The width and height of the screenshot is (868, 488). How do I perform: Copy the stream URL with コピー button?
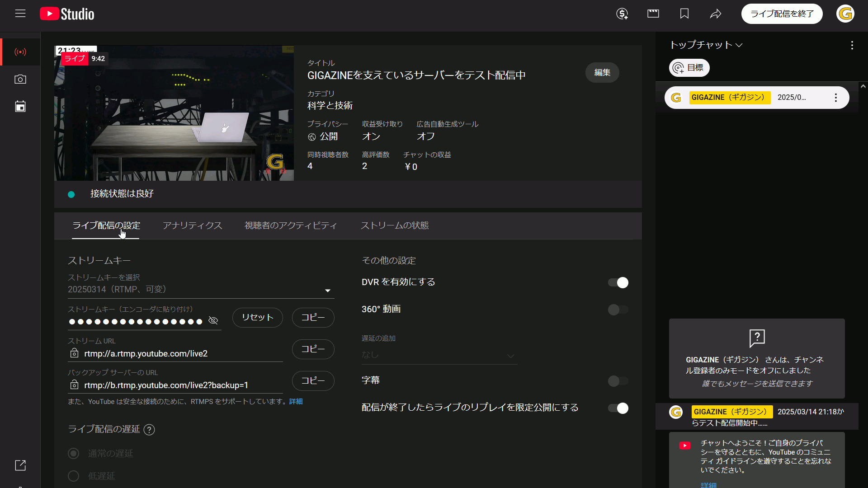[313, 349]
